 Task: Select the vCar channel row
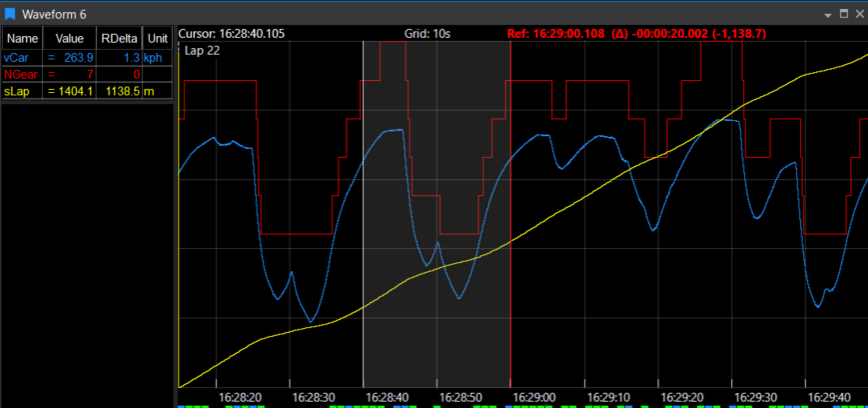pyautogui.click(x=19, y=58)
